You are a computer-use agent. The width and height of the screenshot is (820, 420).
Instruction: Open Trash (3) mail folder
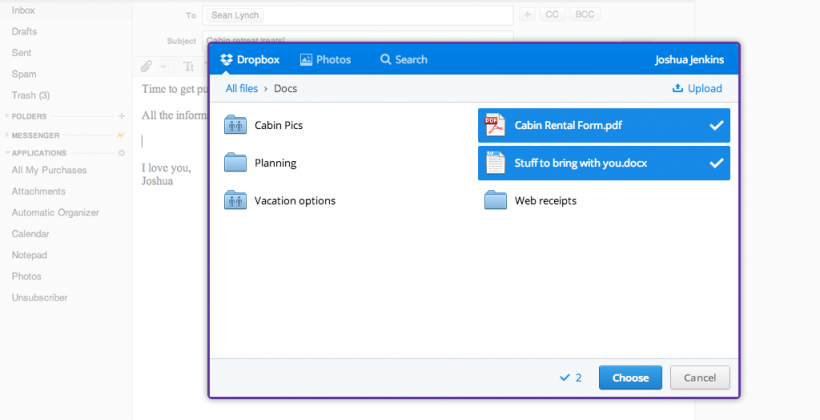[x=31, y=95]
